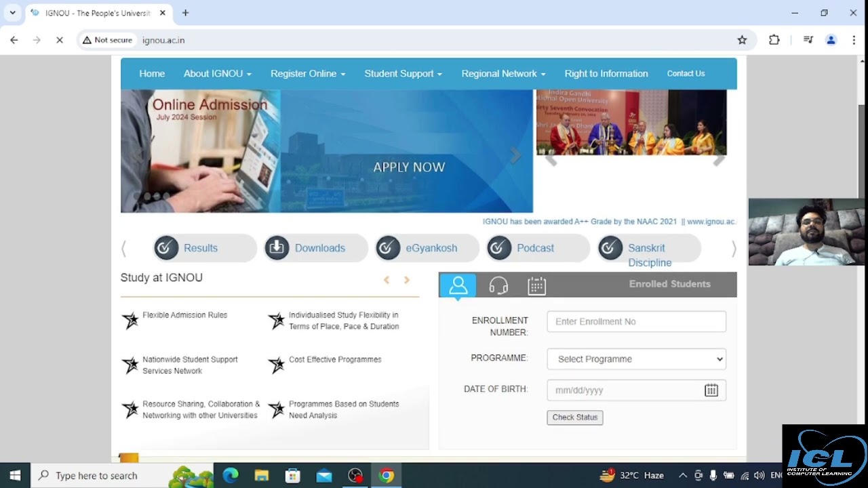Image resolution: width=868 pixels, height=488 pixels.
Task: Go back to the previous page
Action: coord(14,40)
